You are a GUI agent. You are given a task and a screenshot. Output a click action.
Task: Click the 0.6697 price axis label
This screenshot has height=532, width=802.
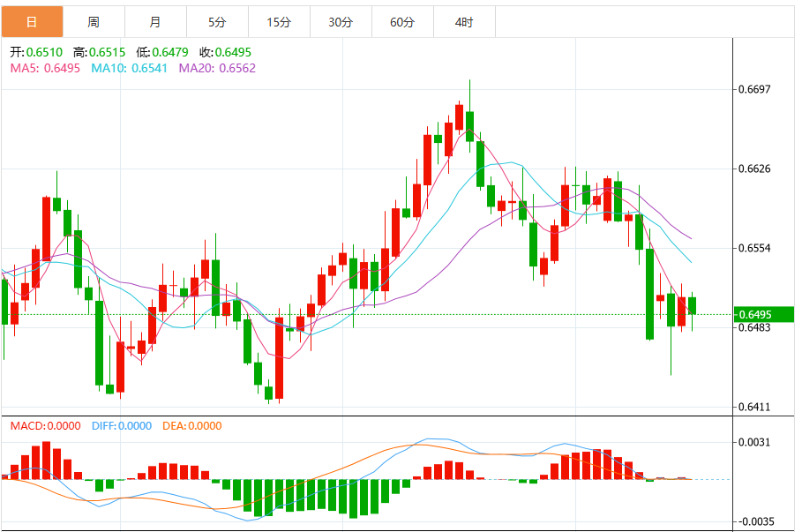click(x=753, y=89)
